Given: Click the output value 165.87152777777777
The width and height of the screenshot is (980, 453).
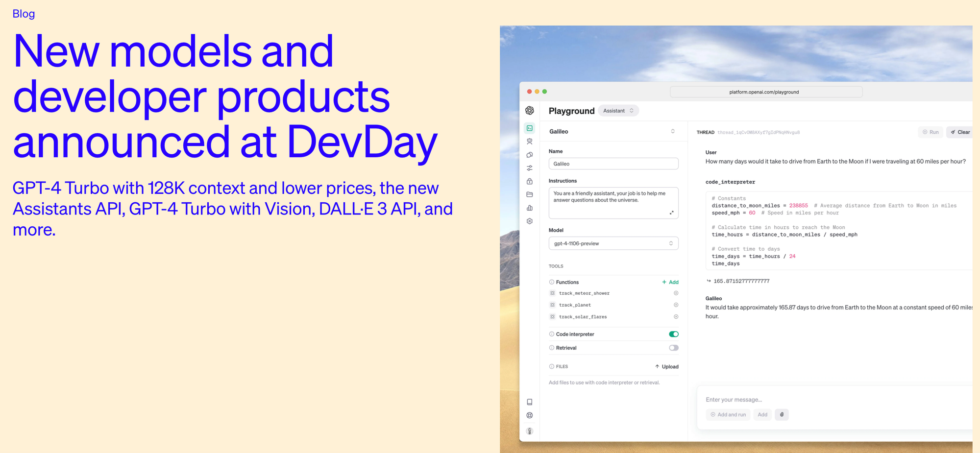Looking at the screenshot, I should (x=741, y=281).
